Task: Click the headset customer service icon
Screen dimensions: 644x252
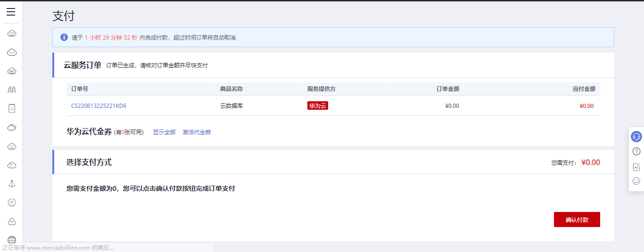Action: pos(636,137)
